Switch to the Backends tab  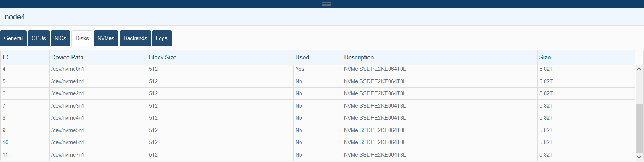click(135, 38)
